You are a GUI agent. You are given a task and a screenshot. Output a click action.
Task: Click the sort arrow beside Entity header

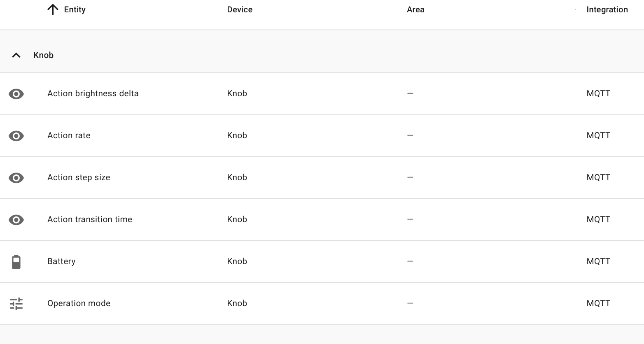[x=53, y=9]
